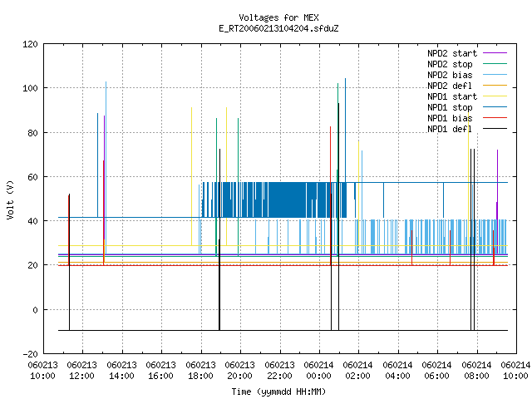Click the 'NPD2 bias' legend label
532x399 pixels.
point(450,75)
